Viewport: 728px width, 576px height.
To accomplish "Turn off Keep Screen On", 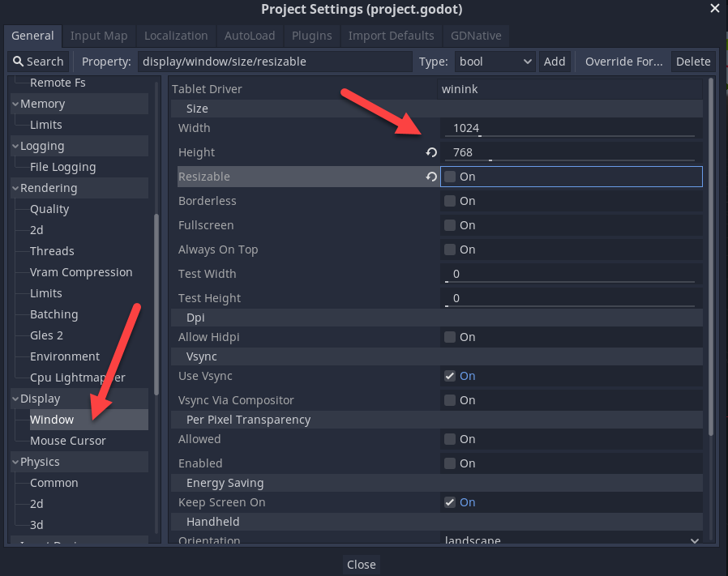I will tap(451, 502).
